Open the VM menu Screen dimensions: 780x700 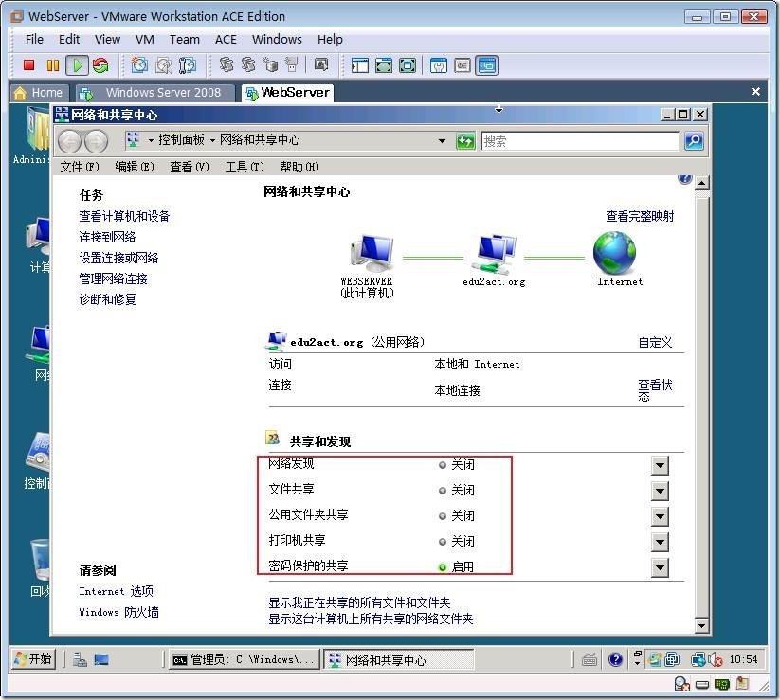click(145, 39)
